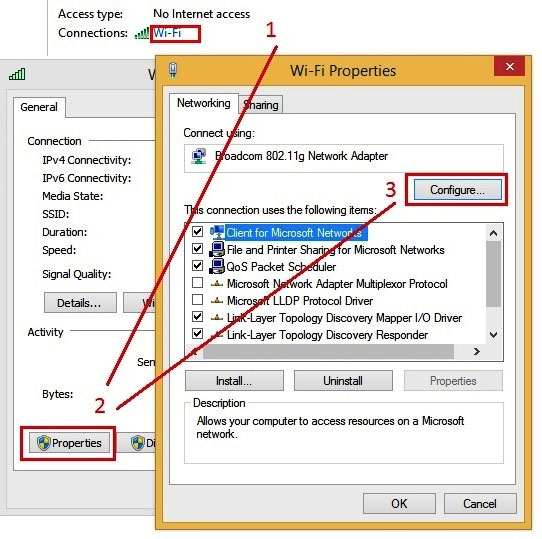Enable Microsoft Network Adapter Multiplexor Protocol checkbox
Screen dimensions: 542x539
197,282
